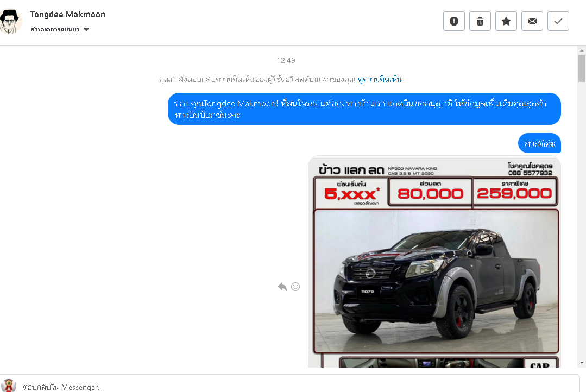Open the Nissan Navara car image

click(x=434, y=262)
